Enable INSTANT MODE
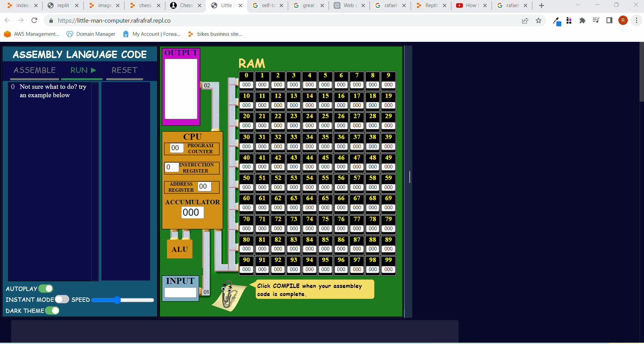The image size is (644, 344). click(x=62, y=299)
